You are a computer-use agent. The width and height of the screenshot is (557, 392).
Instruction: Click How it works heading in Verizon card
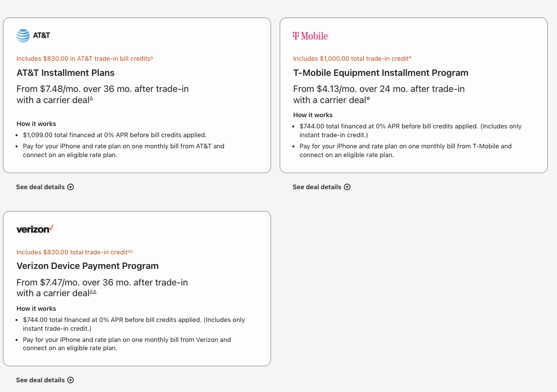coord(36,309)
